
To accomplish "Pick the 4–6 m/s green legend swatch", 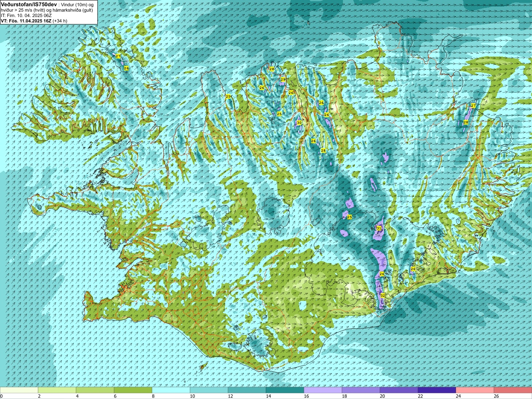I will coord(95,390).
